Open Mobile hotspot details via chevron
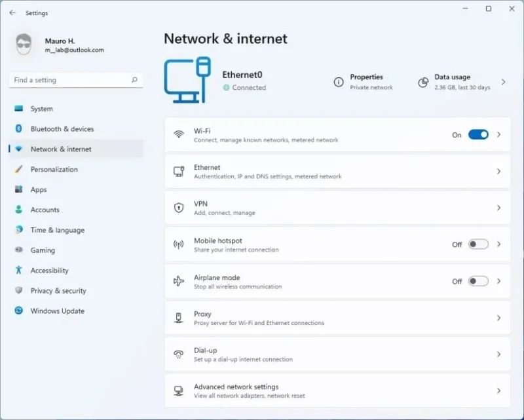The height and width of the screenshot is (420, 524). pos(498,244)
